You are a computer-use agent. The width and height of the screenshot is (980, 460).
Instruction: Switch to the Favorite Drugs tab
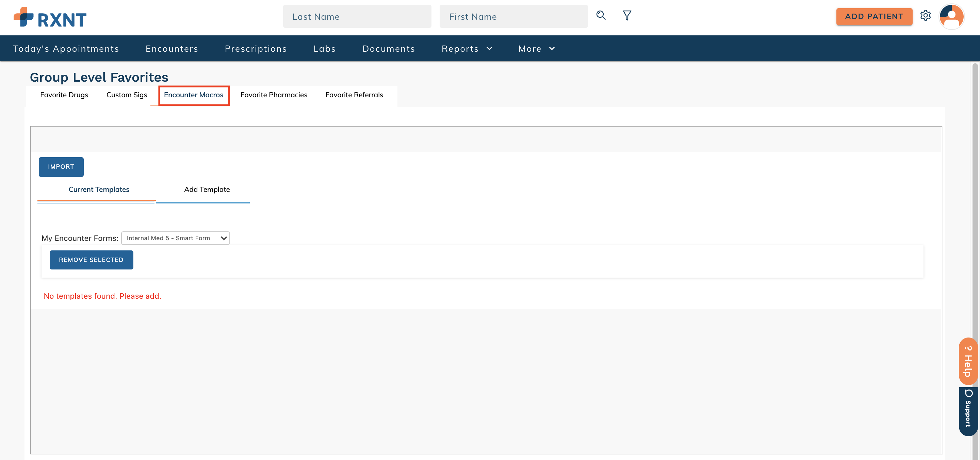click(64, 95)
